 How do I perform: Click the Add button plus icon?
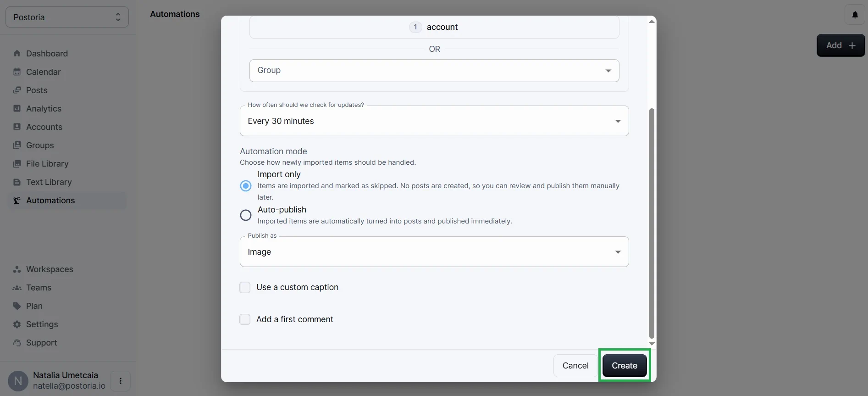coord(852,45)
